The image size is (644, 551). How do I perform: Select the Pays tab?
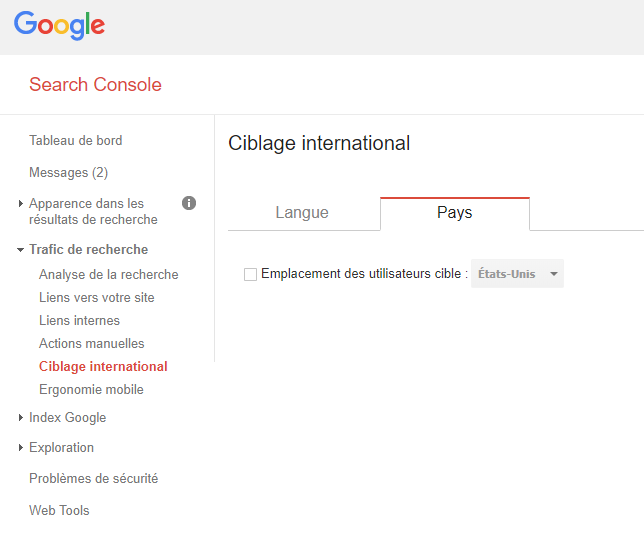pyautogui.click(x=454, y=213)
